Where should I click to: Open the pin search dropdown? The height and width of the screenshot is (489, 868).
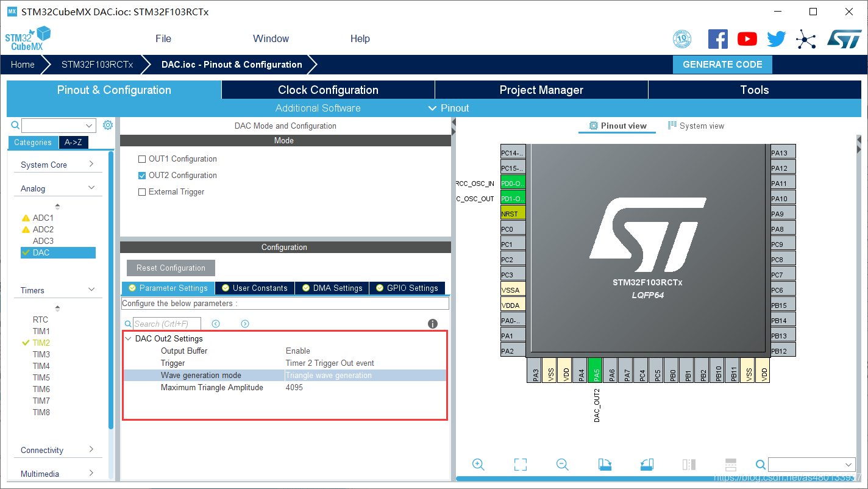pos(850,465)
